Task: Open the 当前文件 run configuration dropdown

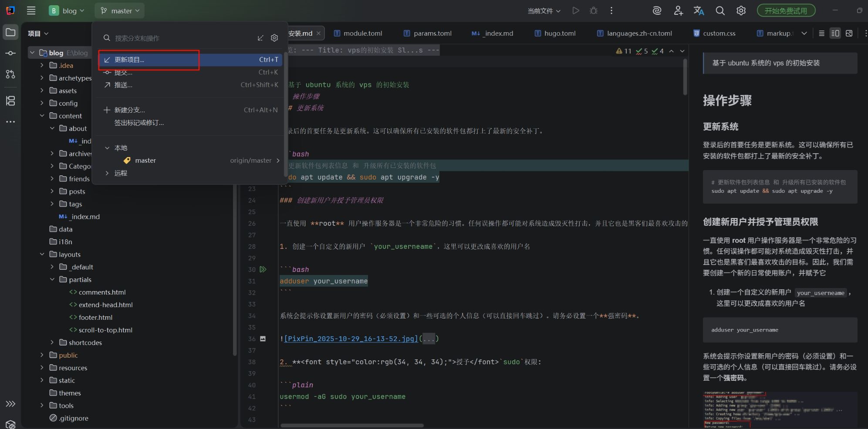Action: point(544,11)
